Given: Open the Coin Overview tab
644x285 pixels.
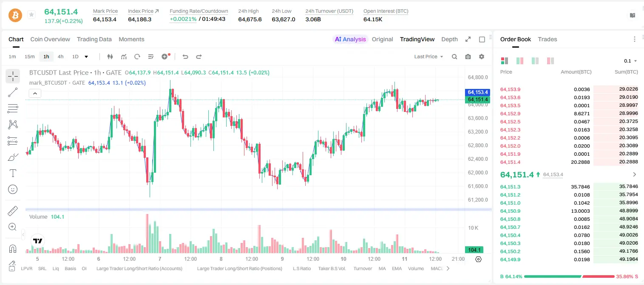Looking at the screenshot, I should 50,39.
